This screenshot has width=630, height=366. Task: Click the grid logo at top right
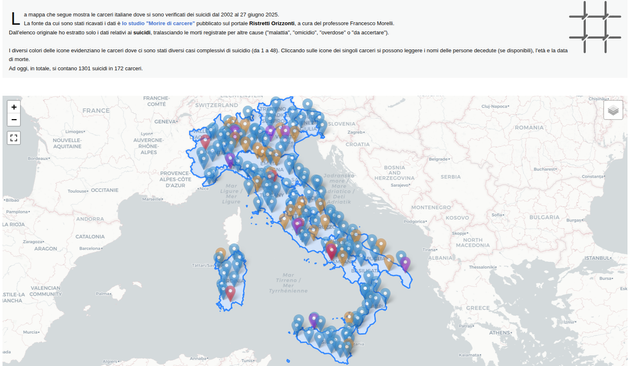click(x=595, y=27)
